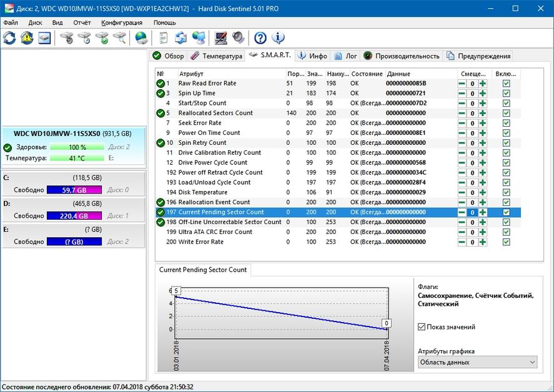Select the WDC WD10JMVW-11S5XS0 disk panel
This screenshot has height=392, width=554.
[73, 145]
